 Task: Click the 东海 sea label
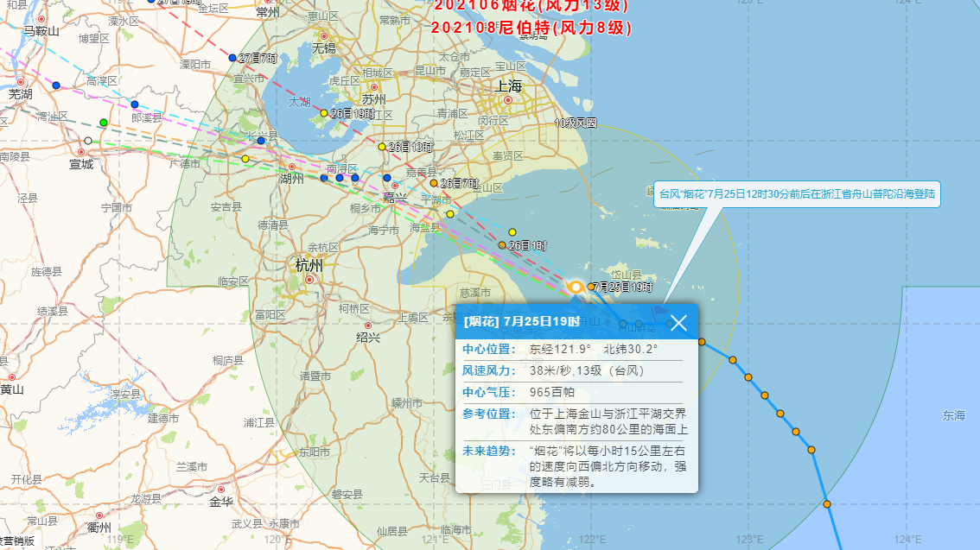(954, 415)
